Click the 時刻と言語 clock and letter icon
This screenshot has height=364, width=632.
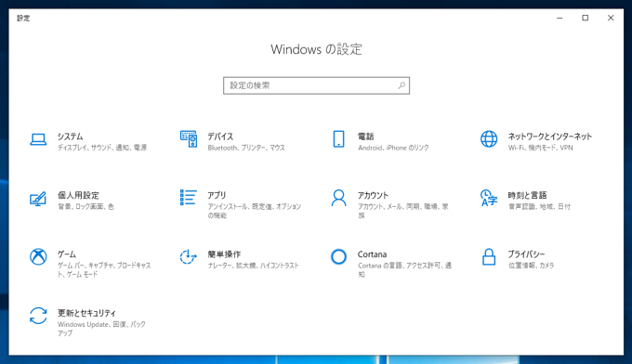pyautogui.click(x=489, y=198)
